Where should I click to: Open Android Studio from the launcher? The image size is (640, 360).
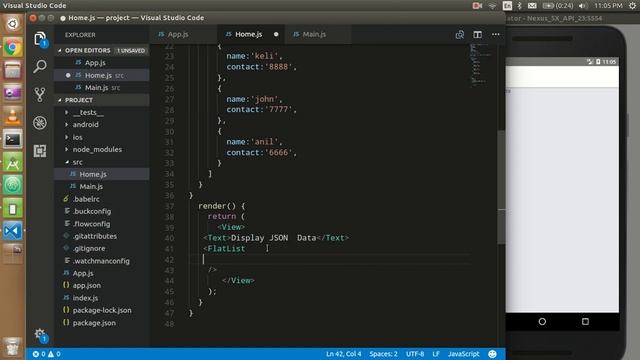click(x=13, y=163)
